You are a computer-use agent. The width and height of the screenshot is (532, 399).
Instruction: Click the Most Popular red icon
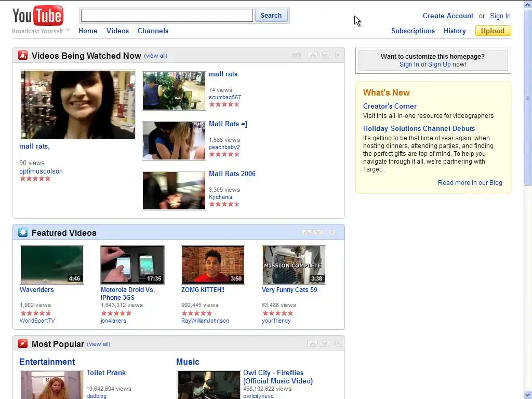tap(23, 344)
